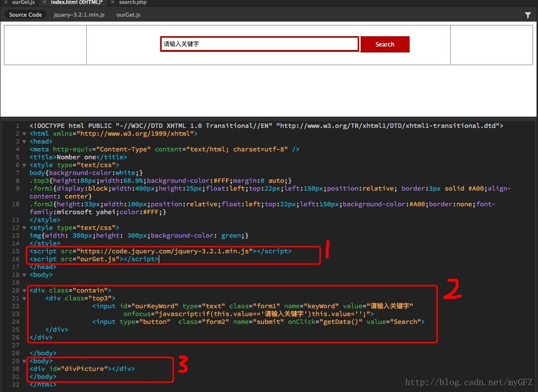Select line number 30 in gutter
Viewport: 538px width, 392px height.
coord(16,368)
